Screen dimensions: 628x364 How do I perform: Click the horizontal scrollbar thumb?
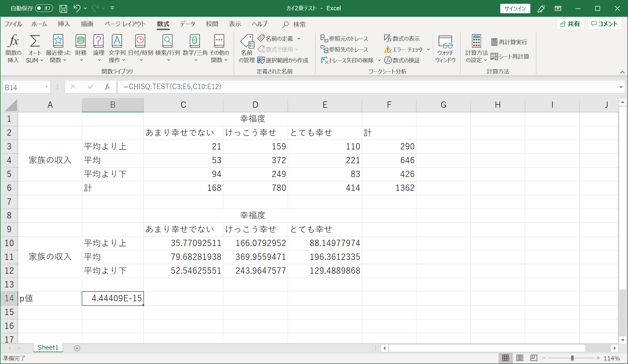coord(487,348)
